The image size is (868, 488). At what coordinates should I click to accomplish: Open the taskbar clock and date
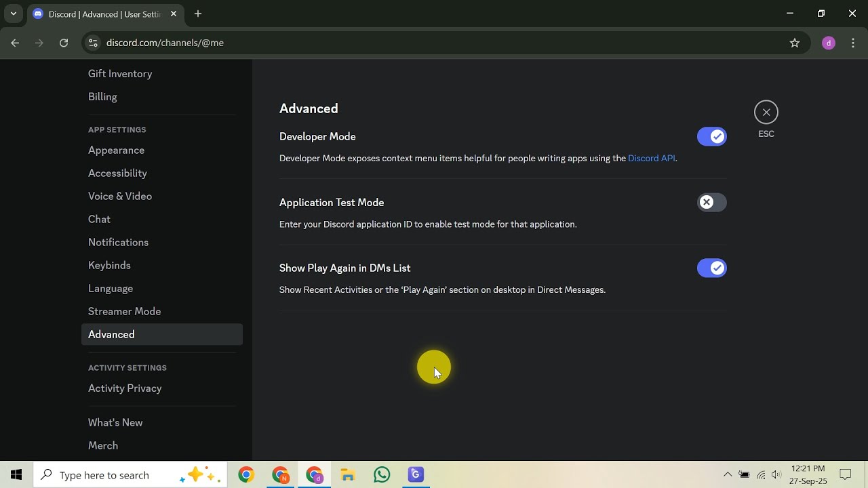[808, 475]
